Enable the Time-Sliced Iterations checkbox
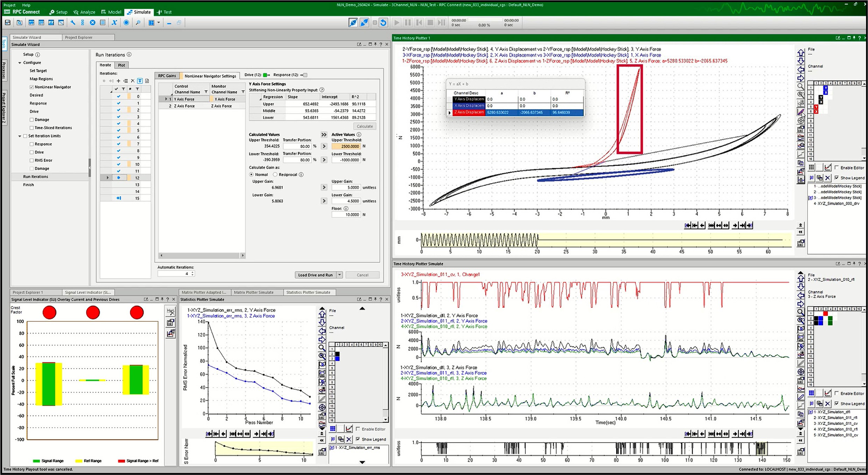 pyautogui.click(x=32, y=128)
